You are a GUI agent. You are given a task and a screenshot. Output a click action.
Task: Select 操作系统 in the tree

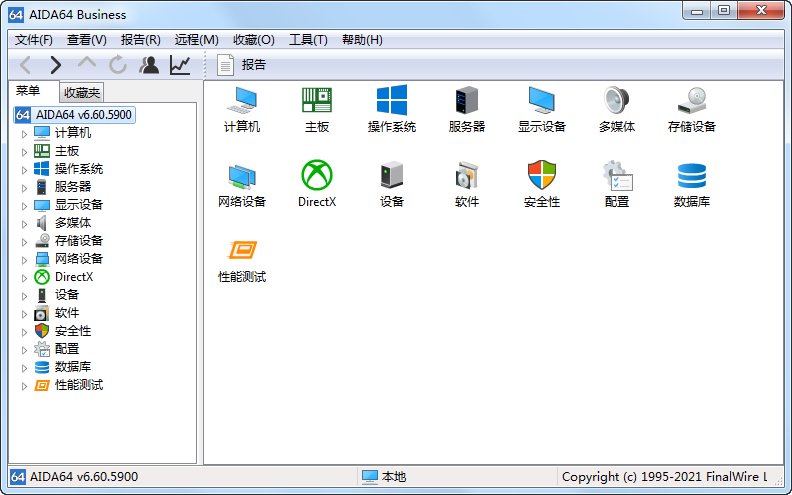tap(79, 169)
